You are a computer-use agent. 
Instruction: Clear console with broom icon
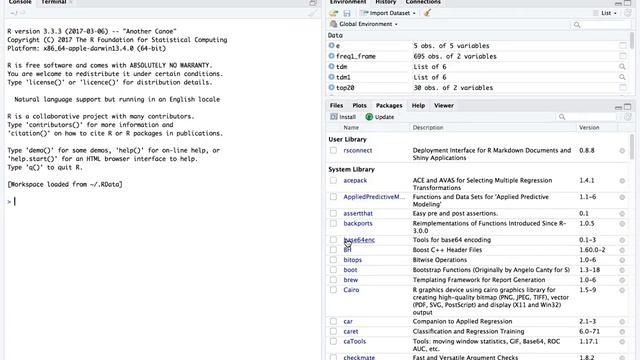[312, 13]
